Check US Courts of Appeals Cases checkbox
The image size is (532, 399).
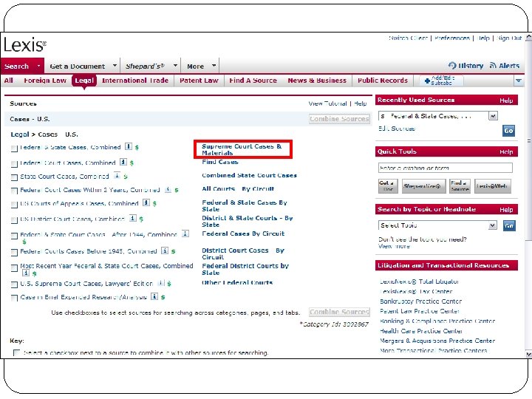click(x=14, y=205)
